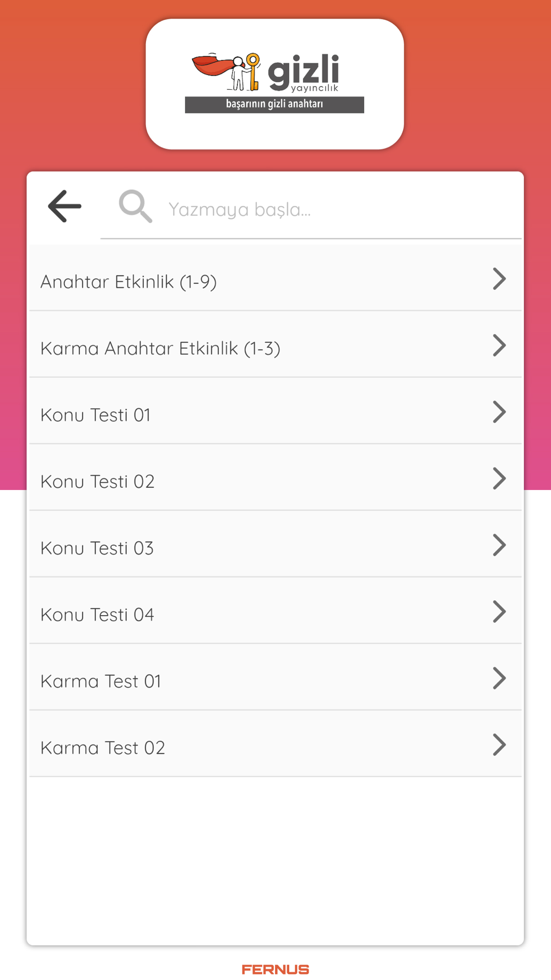Expand chevron for Karma Anahtar Etkinlik (1-3)
This screenshot has width=551, height=980.
[x=499, y=346]
